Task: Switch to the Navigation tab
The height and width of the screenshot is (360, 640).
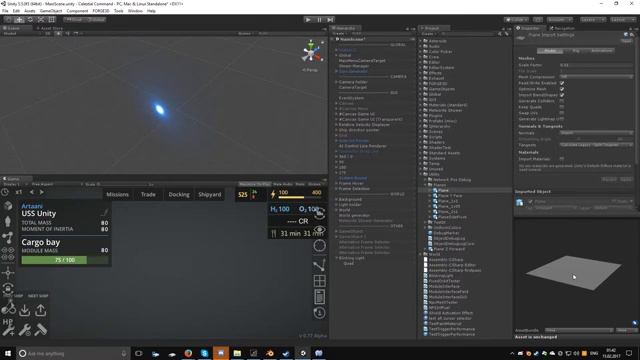Action: pos(562,28)
